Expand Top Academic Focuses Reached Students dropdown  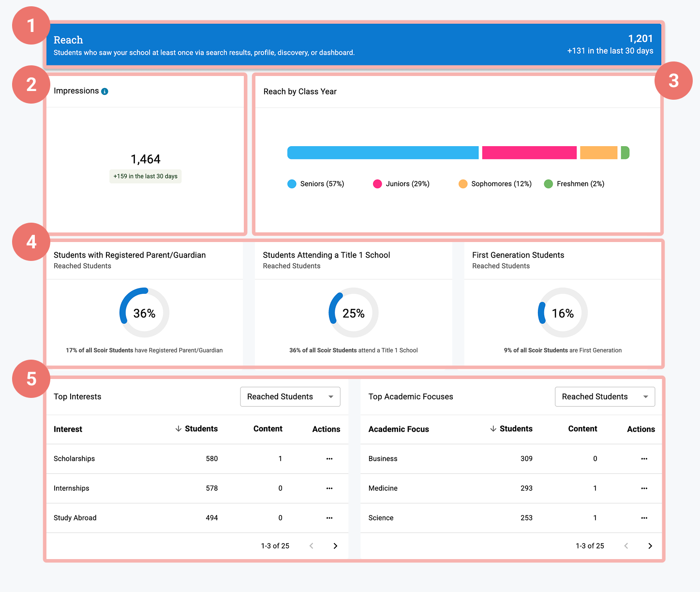click(x=605, y=397)
